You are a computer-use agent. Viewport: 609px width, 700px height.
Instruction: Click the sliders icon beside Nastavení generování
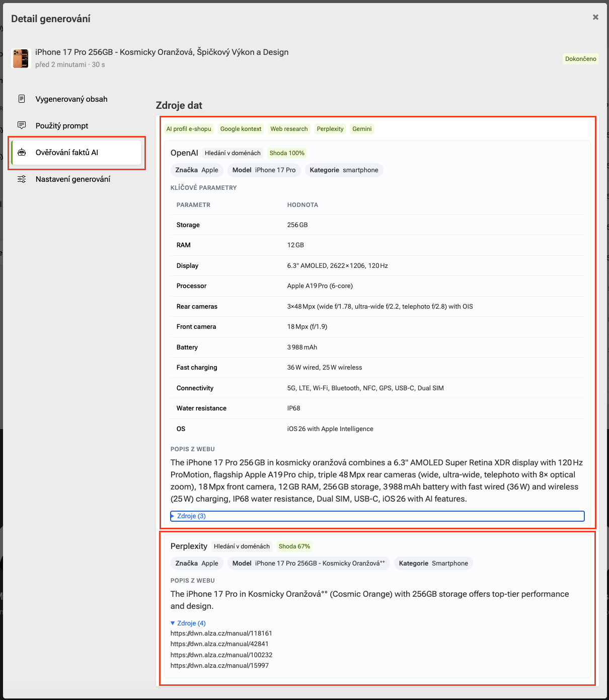(22, 179)
